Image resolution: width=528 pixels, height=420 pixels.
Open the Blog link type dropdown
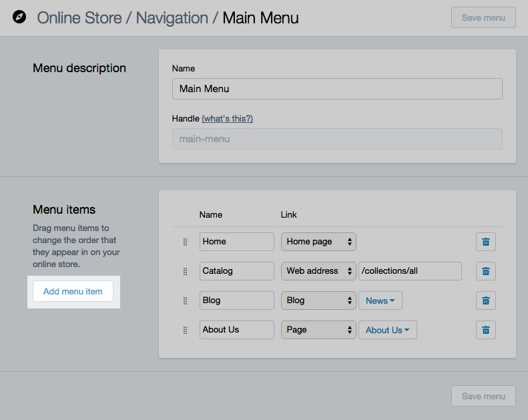pyautogui.click(x=318, y=300)
